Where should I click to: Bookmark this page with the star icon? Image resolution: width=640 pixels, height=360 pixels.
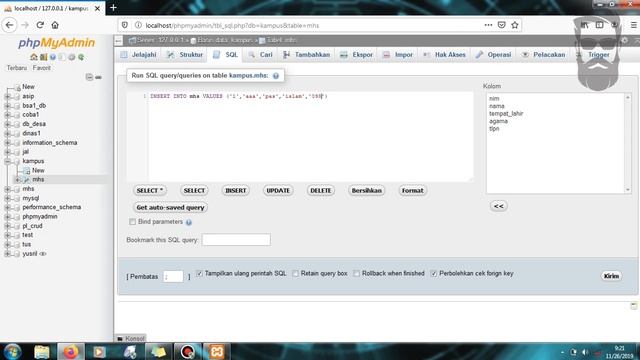point(515,25)
